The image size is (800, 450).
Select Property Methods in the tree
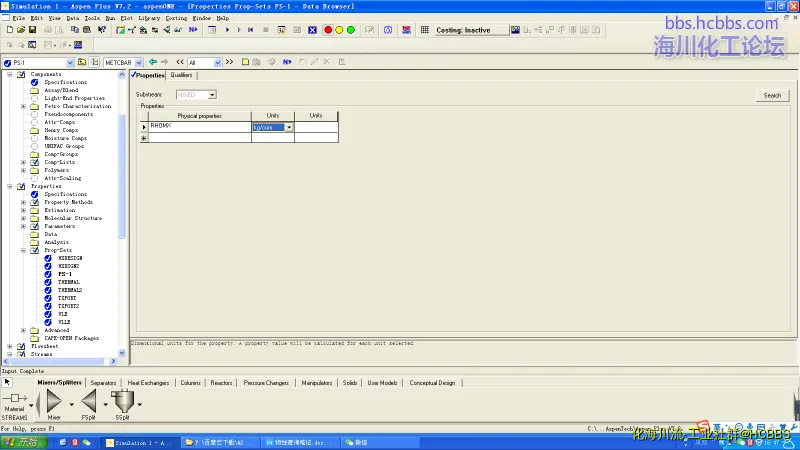(68, 202)
